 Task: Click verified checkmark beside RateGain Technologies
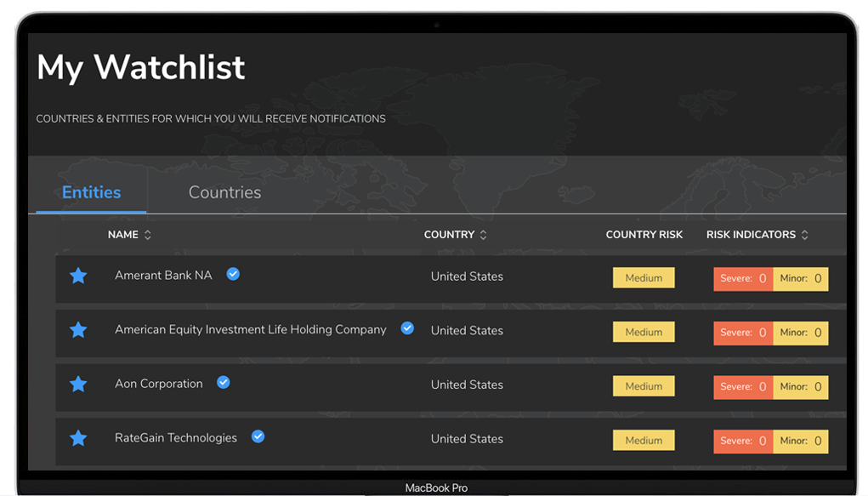[258, 436]
